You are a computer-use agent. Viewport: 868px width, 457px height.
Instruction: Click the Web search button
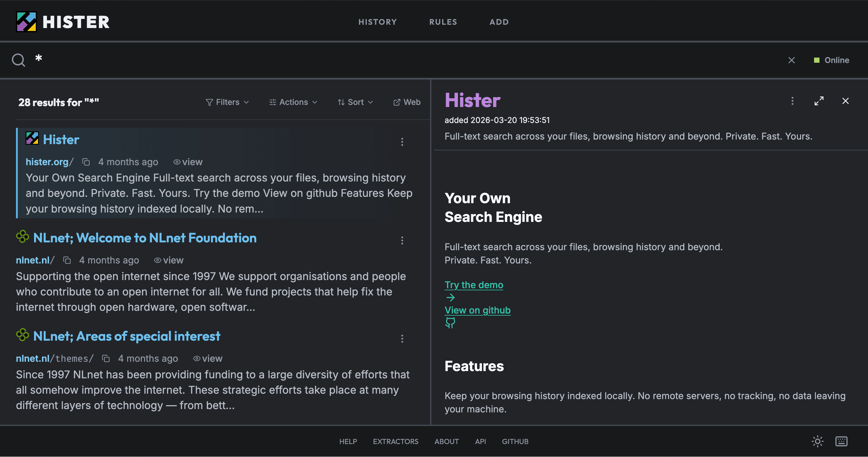(407, 102)
